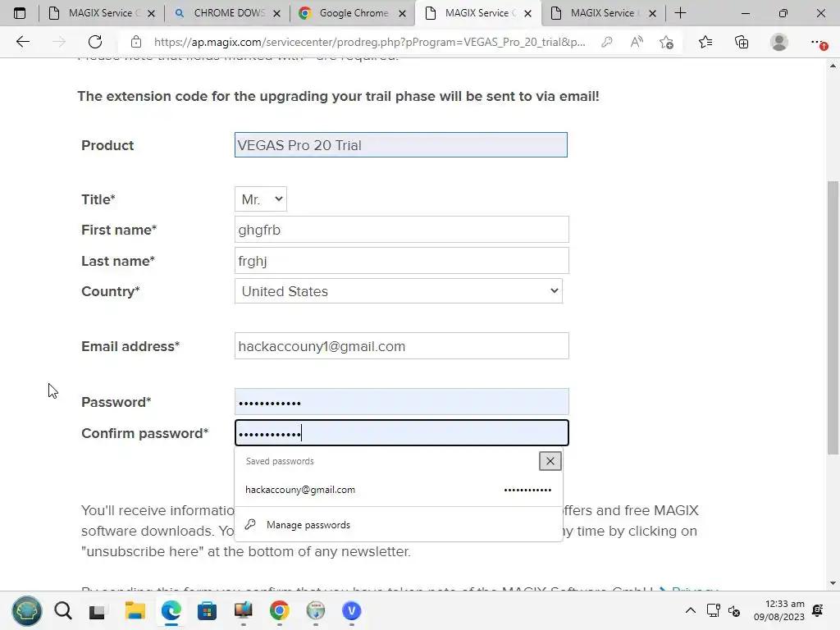Open File Explorer from the taskbar
The image size is (840, 630).
point(135,610)
